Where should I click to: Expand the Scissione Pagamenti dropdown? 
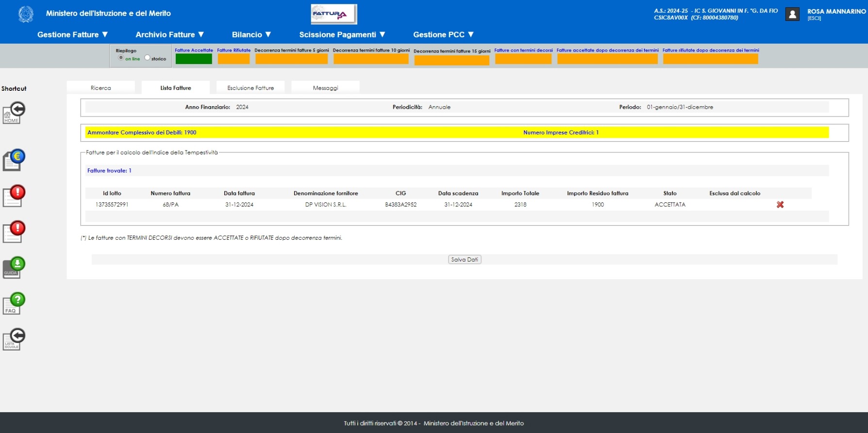point(342,34)
